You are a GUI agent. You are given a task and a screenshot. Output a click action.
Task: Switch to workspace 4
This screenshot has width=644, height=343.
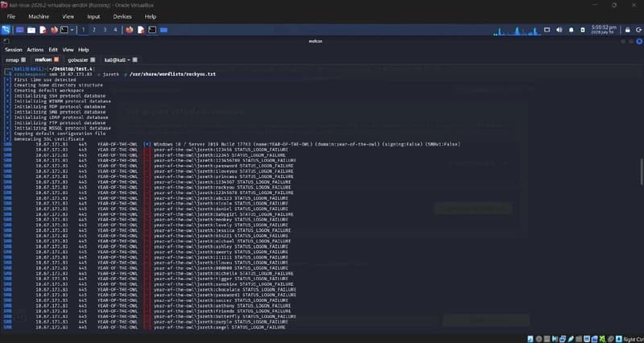click(115, 30)
